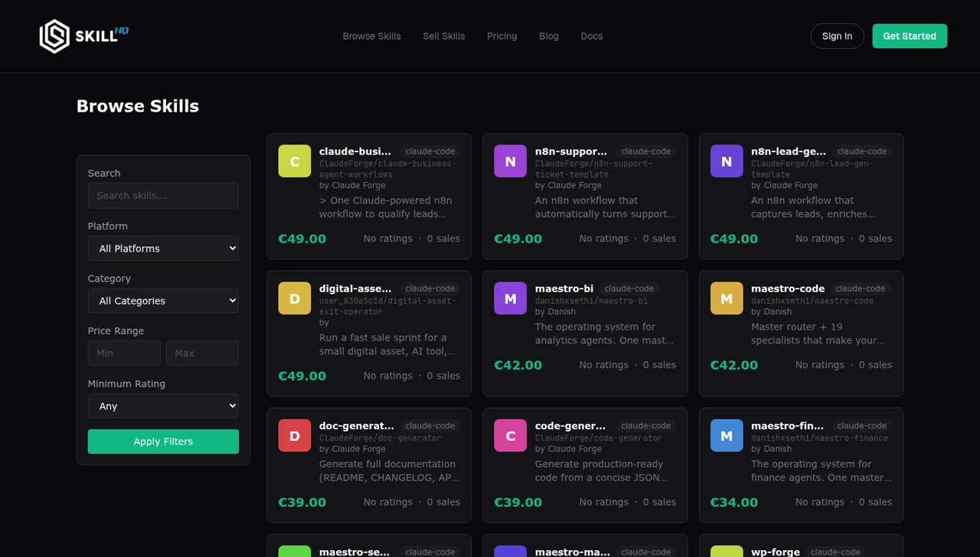Click the Get Started button
Screen dimensions: 980x557
tap(910, 36)
